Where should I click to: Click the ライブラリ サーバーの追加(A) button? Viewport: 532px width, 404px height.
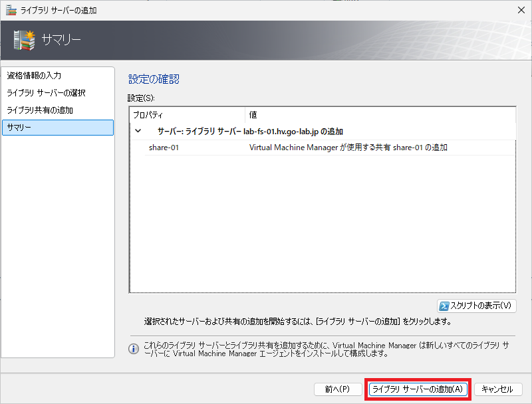coord(418,389)
